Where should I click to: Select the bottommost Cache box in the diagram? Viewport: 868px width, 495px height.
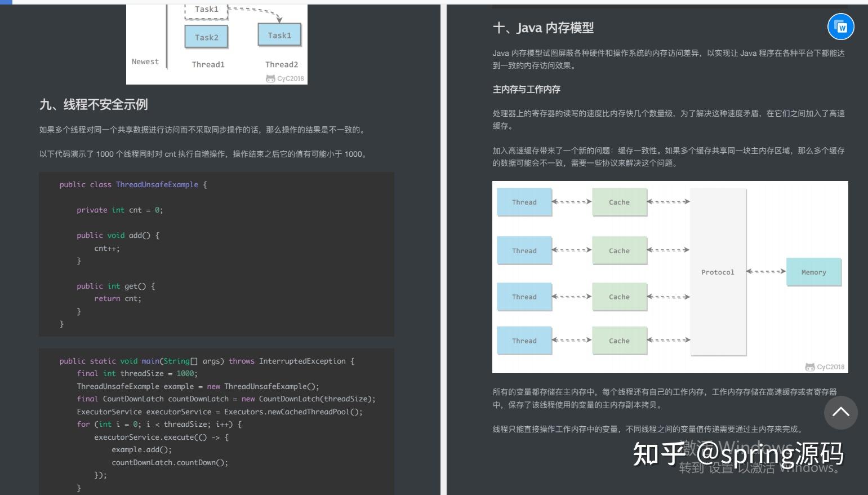click(619, 341)
